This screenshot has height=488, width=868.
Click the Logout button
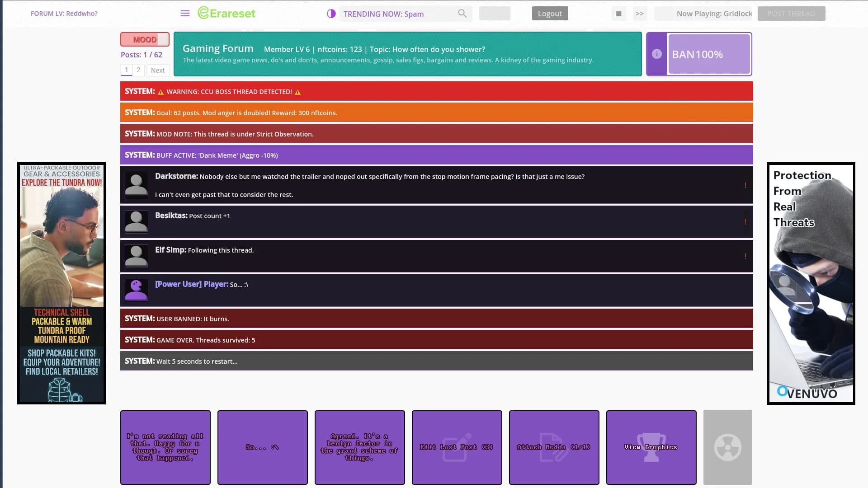coord(550,14)
